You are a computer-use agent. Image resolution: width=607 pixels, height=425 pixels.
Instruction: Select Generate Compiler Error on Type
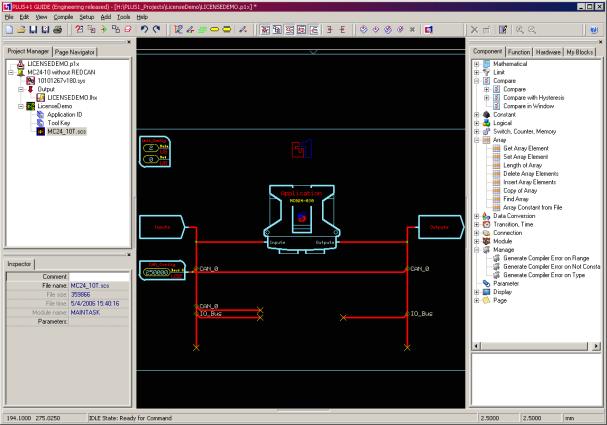click(544, 275)
